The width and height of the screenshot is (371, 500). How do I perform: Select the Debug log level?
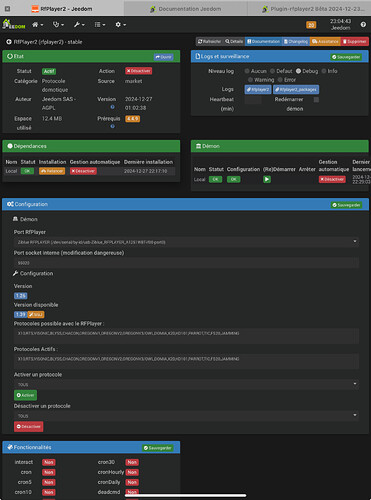coord(298,71)
